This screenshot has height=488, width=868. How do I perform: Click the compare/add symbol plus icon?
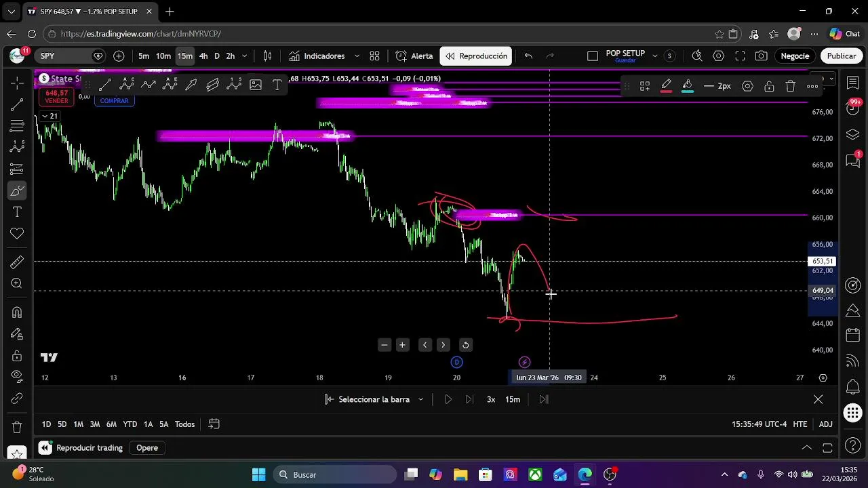tap(119, 56)
